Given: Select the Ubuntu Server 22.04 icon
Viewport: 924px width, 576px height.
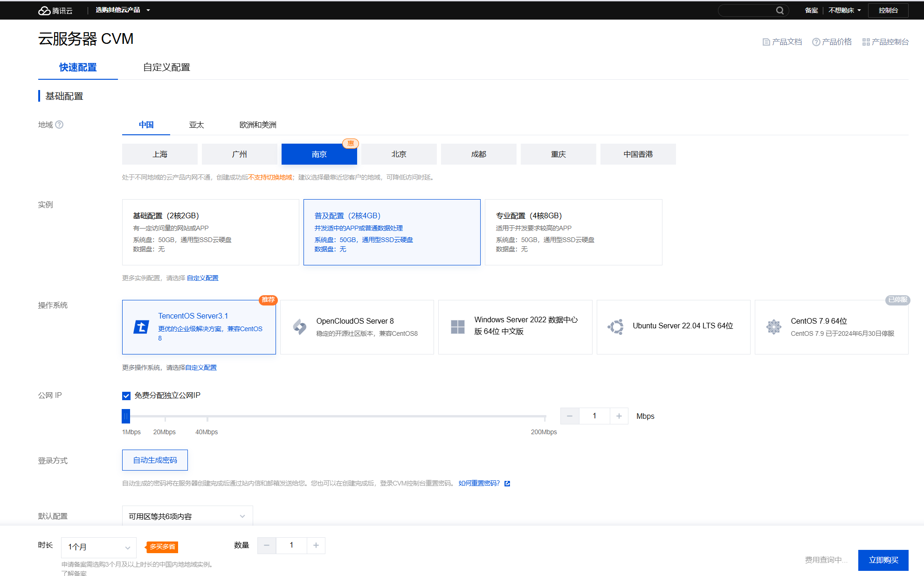Looking at the screenshot, I should (x=615, y=327).
